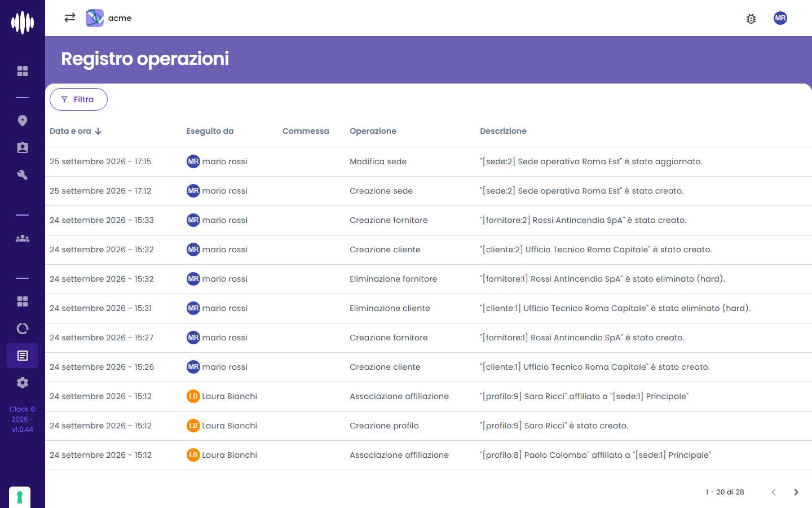Click the Clack waveform logo
The image size is (812, 508).
(23, 23)
